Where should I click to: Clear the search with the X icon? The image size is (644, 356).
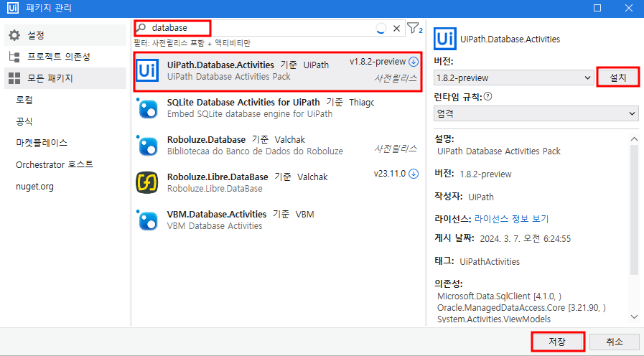[x=396, y=28]
